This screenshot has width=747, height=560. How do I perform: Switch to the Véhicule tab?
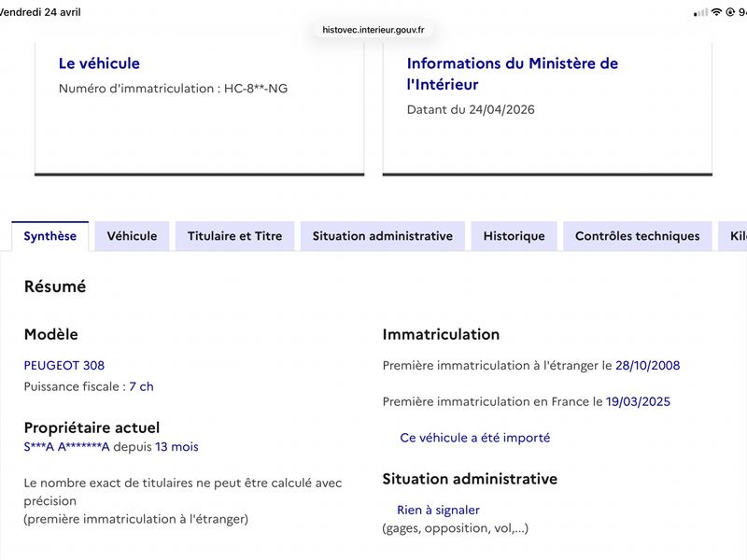coord(132,236)
